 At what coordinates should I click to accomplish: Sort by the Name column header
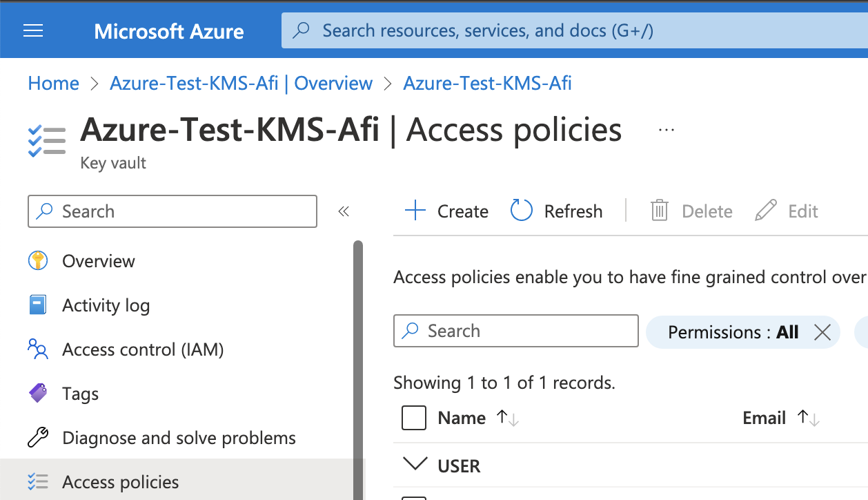tap(478, 418)
